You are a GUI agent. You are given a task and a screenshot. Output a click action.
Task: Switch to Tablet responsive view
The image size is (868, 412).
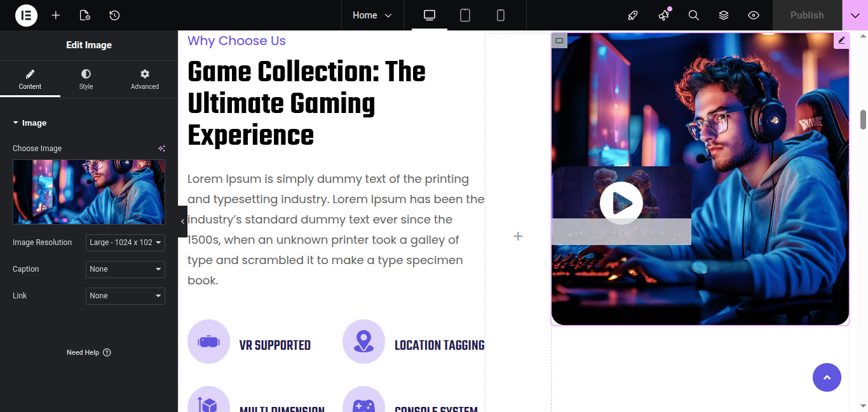click(465, 15)
